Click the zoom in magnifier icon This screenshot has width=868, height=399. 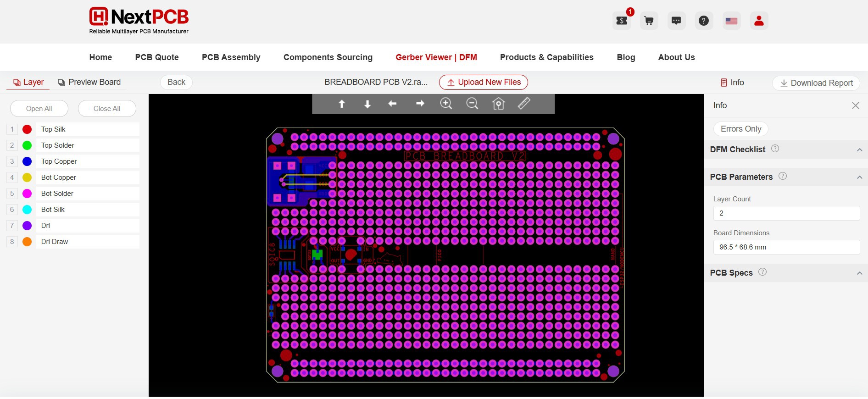pos(446,104)
